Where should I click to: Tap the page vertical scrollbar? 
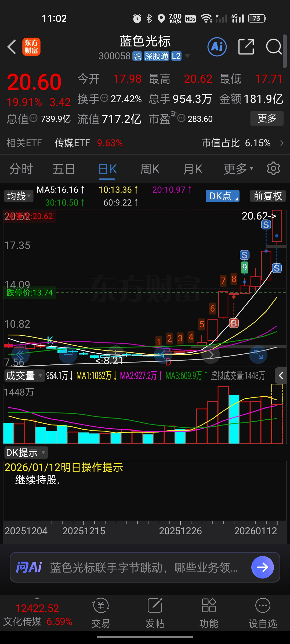click(x=285, y=51)
